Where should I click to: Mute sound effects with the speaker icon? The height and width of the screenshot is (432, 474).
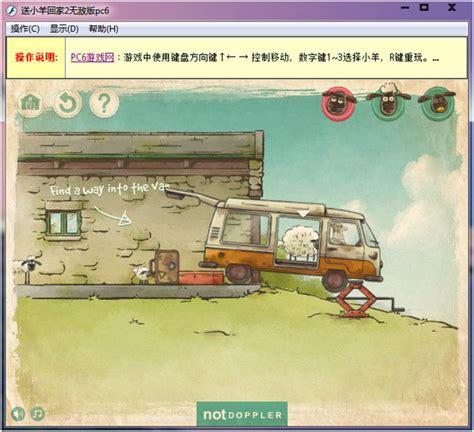(18, 414)
